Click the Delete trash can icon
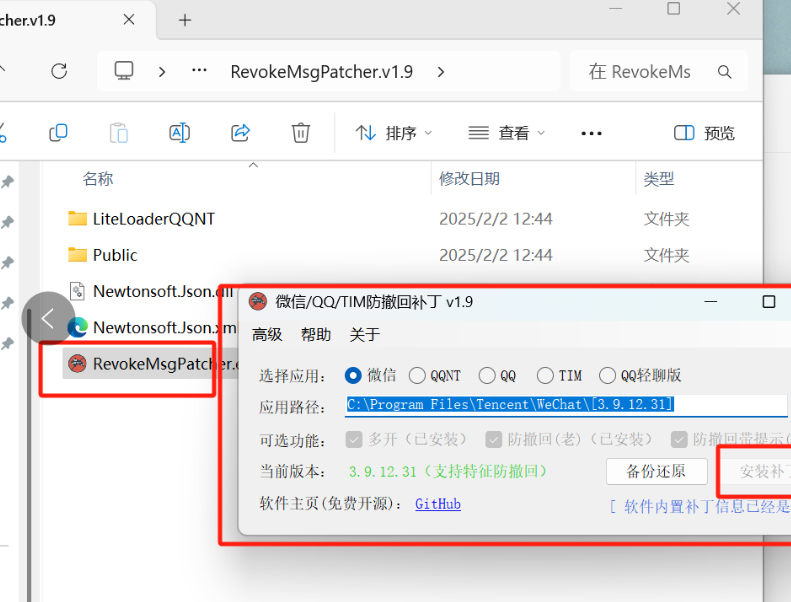The height and width of the screenshot is (602, 791). click(301, 133)
